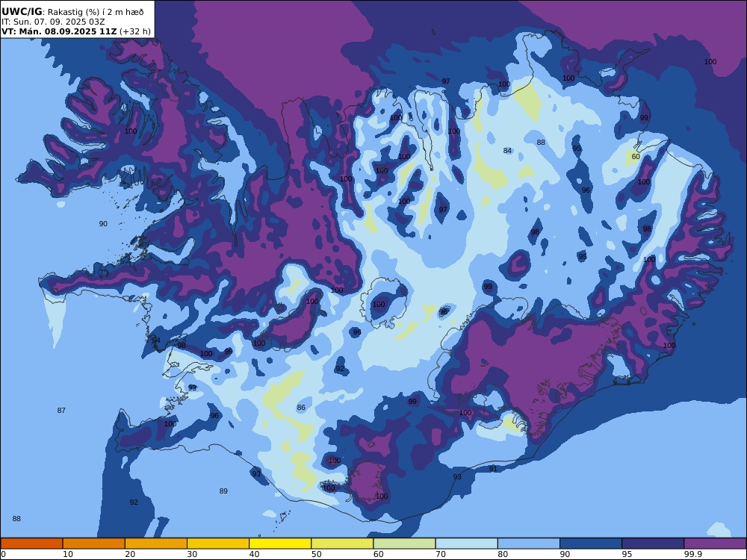Image resolution: width=747 pixels, height=560 pixels.
Task: Pick the bright yellow 40–50 legend swatch
Action: coord(280,544)
